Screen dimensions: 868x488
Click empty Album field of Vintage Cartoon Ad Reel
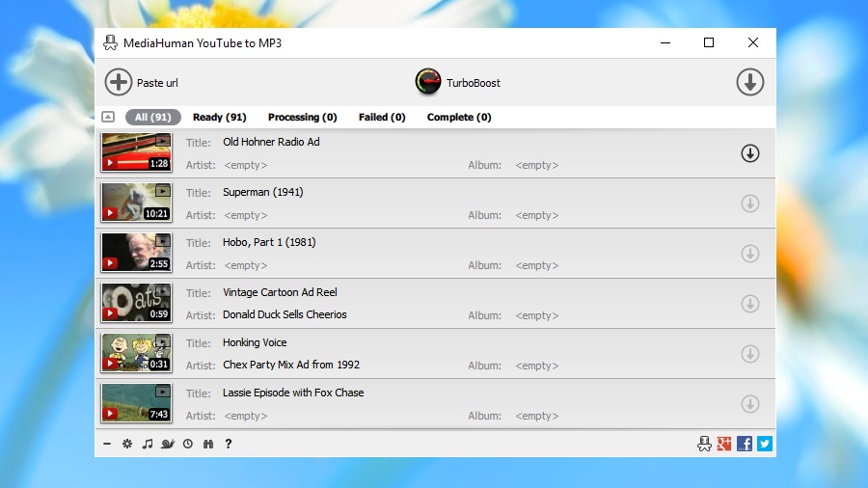pyautogui.click(x=537, y=315)
